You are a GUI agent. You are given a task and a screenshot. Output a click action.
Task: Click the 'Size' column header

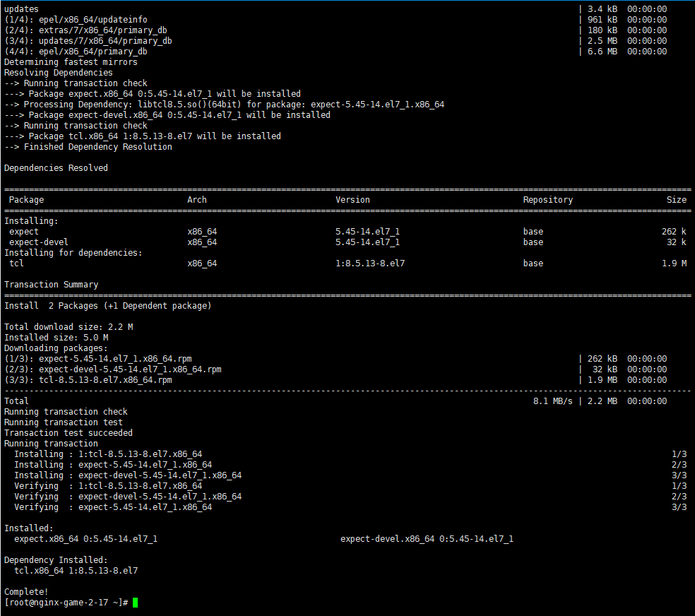677,200
